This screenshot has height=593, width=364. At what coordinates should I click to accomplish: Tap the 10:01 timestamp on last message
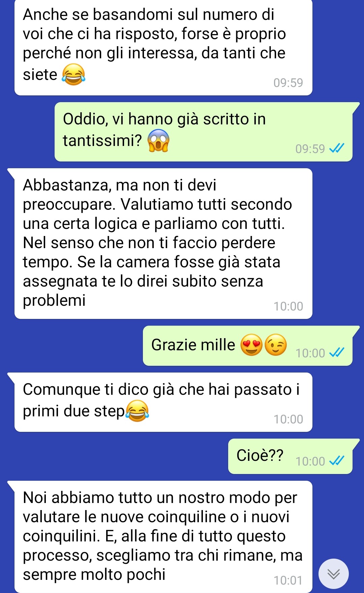point(288,580)
